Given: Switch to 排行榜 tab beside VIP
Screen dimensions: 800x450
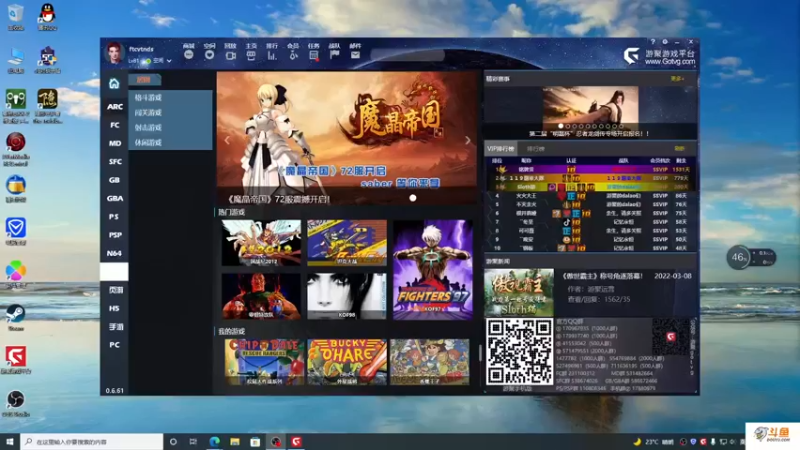Looking at the screenshot, I should click(536, 148).
